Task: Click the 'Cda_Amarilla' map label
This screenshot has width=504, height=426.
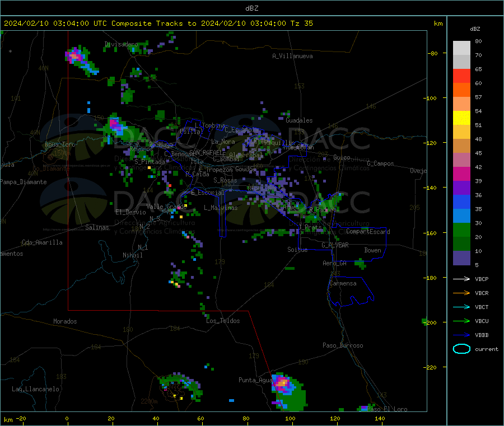Action: point(42,242)
